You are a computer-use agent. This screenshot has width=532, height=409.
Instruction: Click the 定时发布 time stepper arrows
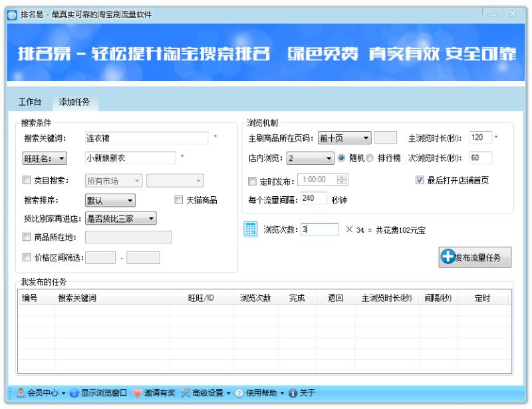[342, 180]
